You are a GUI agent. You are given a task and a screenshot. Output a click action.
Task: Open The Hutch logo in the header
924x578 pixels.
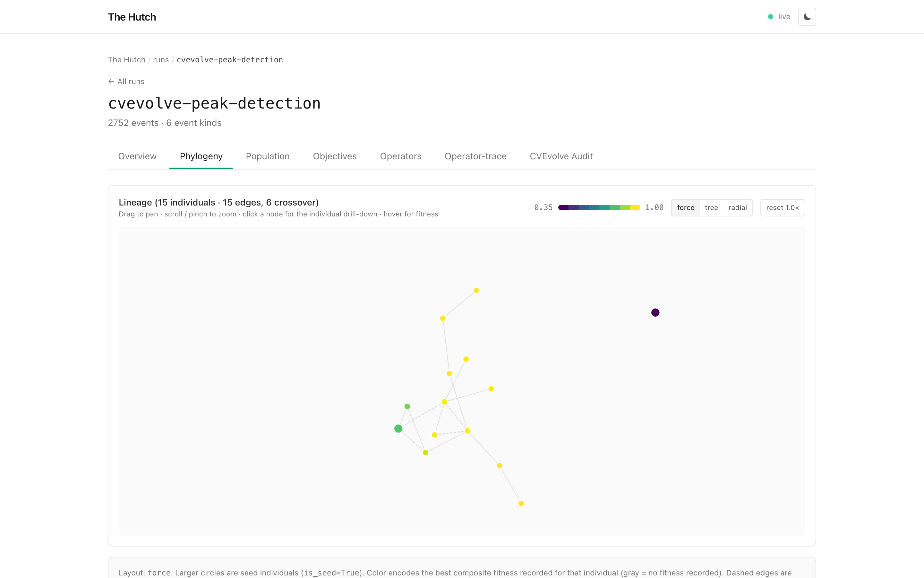pyautogui.click(x=132, y=17)
